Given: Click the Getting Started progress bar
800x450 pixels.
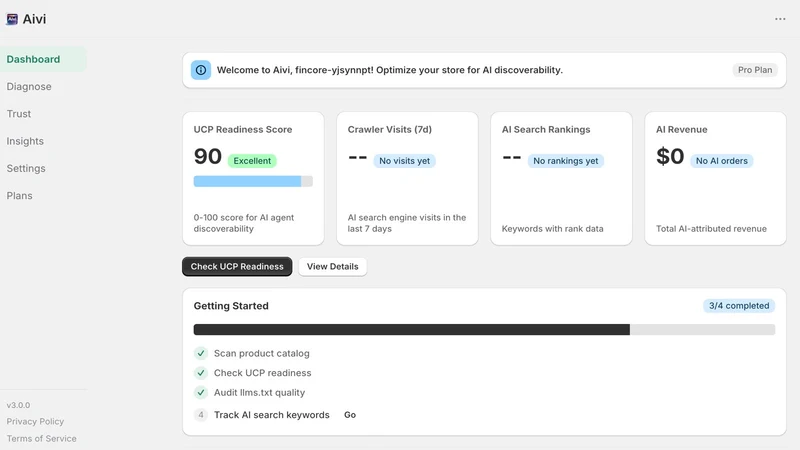Looking at the screenshot, I should 484,330.
